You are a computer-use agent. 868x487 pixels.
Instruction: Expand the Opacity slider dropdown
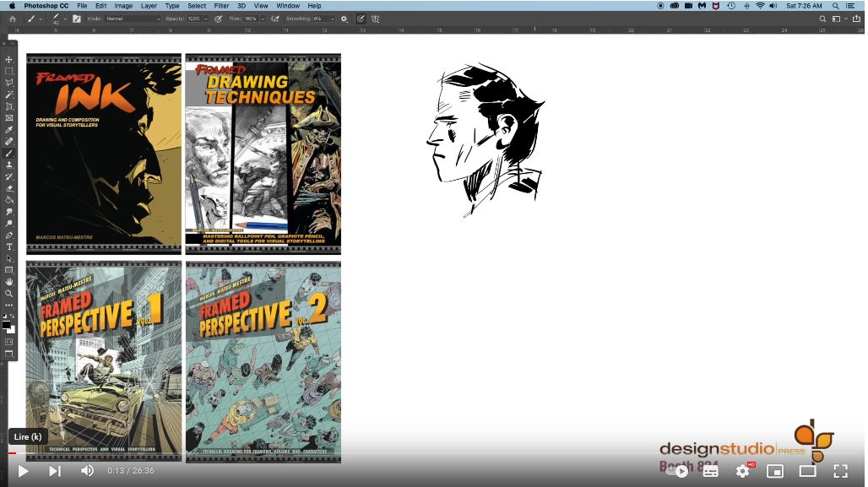pyautogui.click(x=206, y=19)
